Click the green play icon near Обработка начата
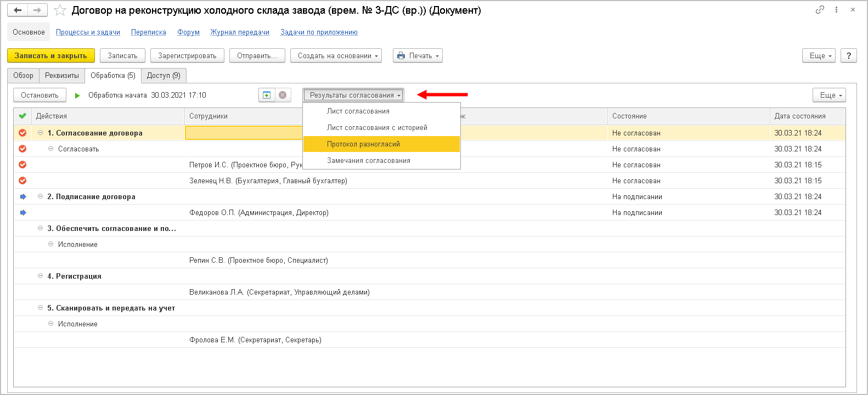Viewport: 868px width, 395px height. click(x=77, y=95)
